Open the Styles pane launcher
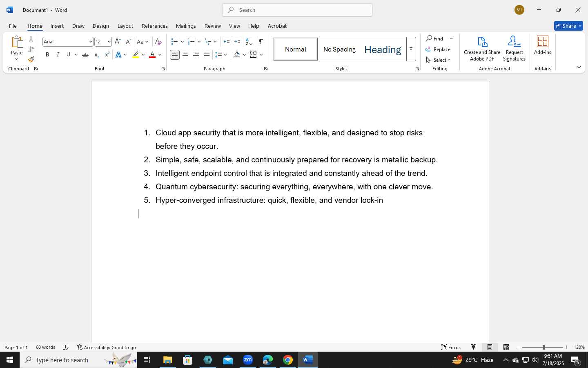This screenshot has width=588, height=368. [x=417, y=69]
